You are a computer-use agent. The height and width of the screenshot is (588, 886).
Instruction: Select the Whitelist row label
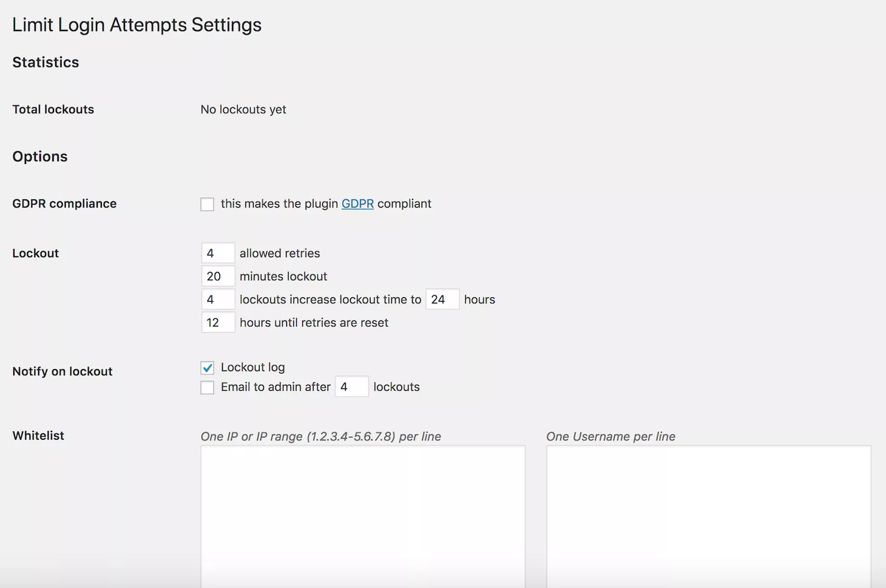tap(38, 436)
